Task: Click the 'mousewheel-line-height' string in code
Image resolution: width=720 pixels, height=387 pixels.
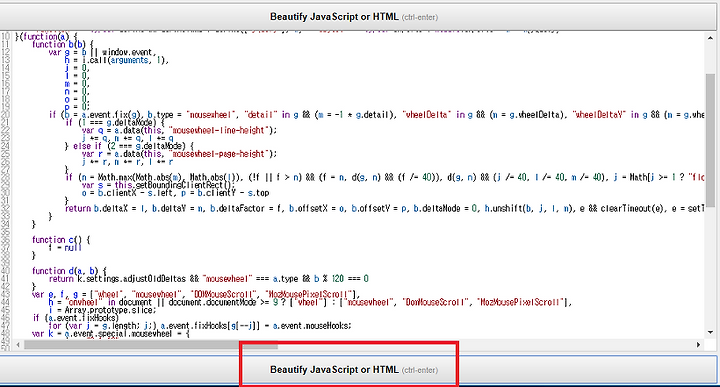Action: 219,130
